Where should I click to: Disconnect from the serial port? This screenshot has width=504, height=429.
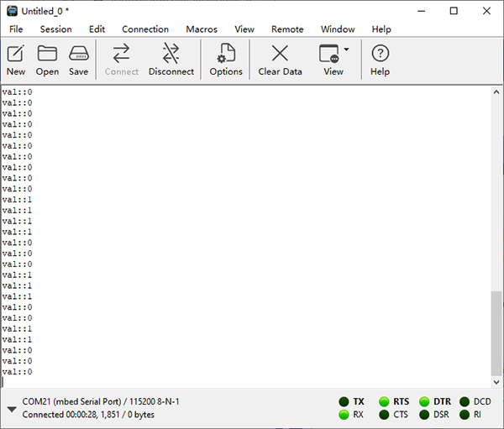171,60
